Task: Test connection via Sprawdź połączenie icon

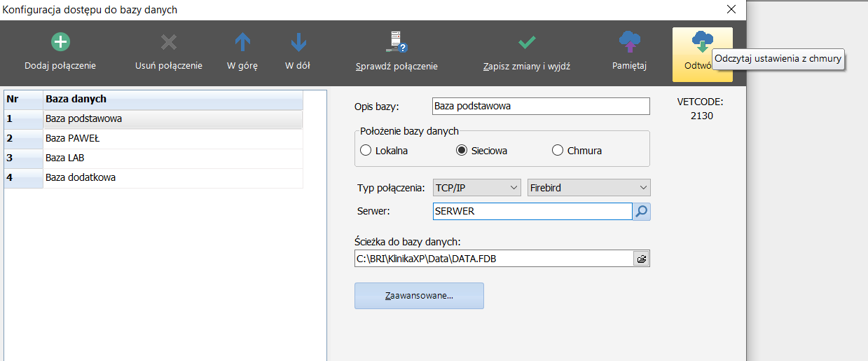Action: coord(397,42)
